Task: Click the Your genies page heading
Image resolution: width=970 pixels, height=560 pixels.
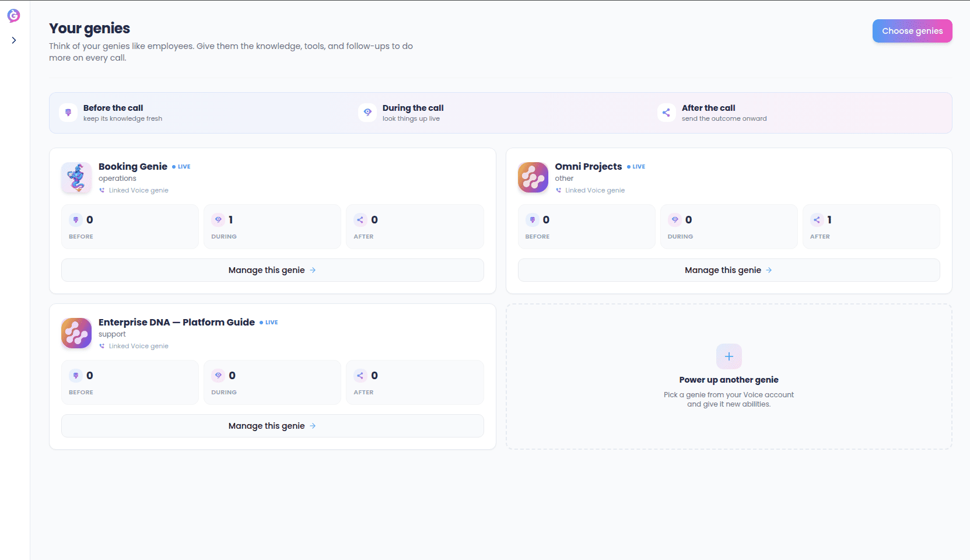Action: (89, 28)
